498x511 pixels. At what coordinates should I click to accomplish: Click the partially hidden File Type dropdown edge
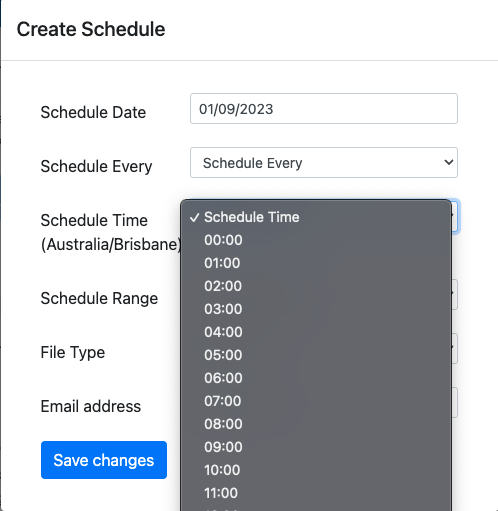455,348
